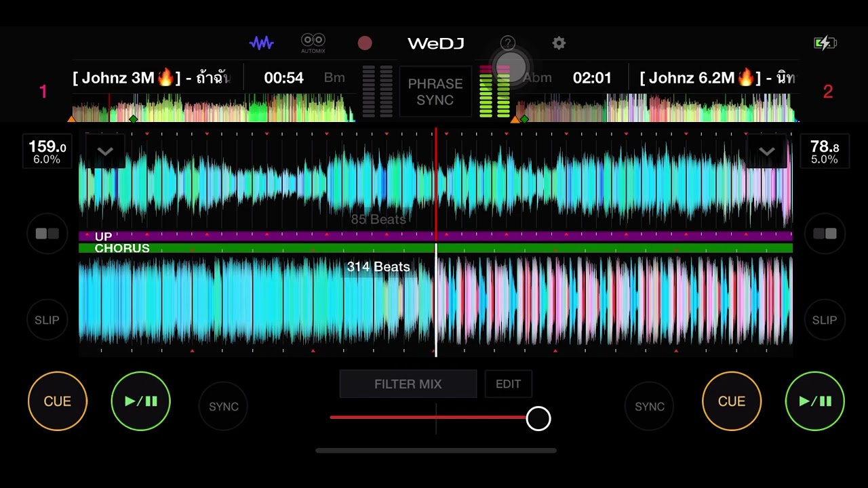Tap the 314 Beats label
The width and height of the screenshot is (868, 488).
378,267
